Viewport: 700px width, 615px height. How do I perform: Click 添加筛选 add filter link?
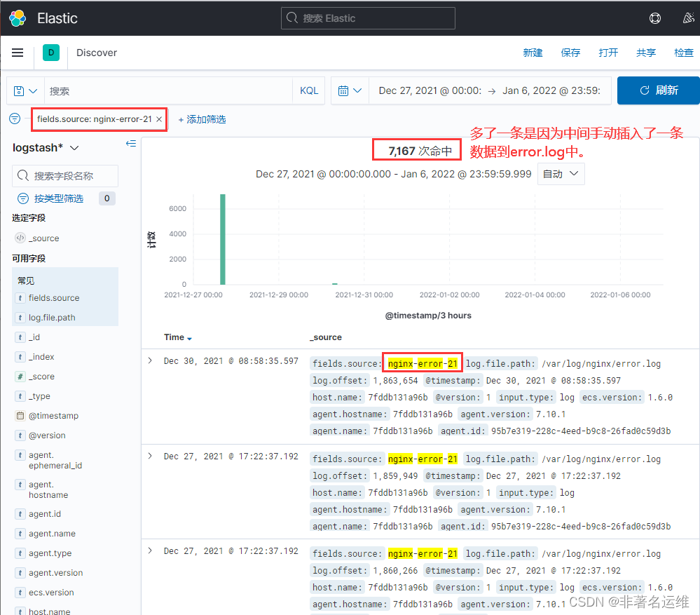pos(202,119)
